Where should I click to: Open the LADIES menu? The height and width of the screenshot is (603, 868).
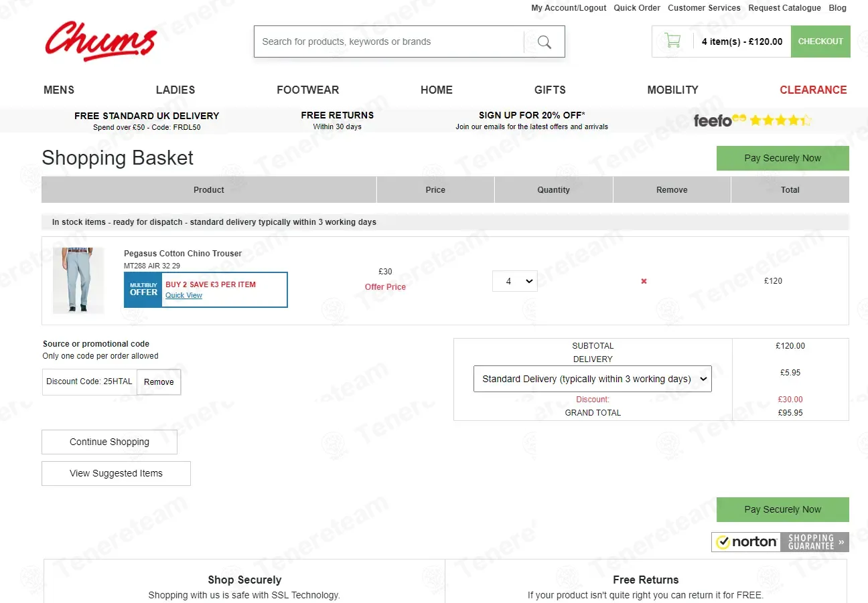pos(175,90)
